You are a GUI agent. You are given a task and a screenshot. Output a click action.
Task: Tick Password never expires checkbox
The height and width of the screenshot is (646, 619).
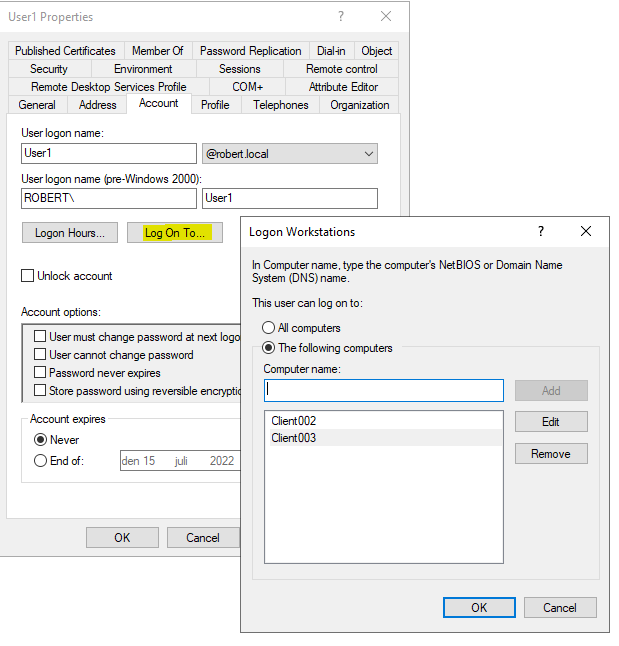click(41, 373)
